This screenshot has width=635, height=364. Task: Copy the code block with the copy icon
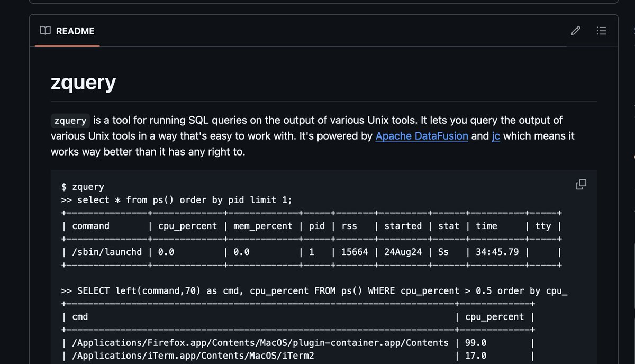pyautogui.click(x=580, y=184)
